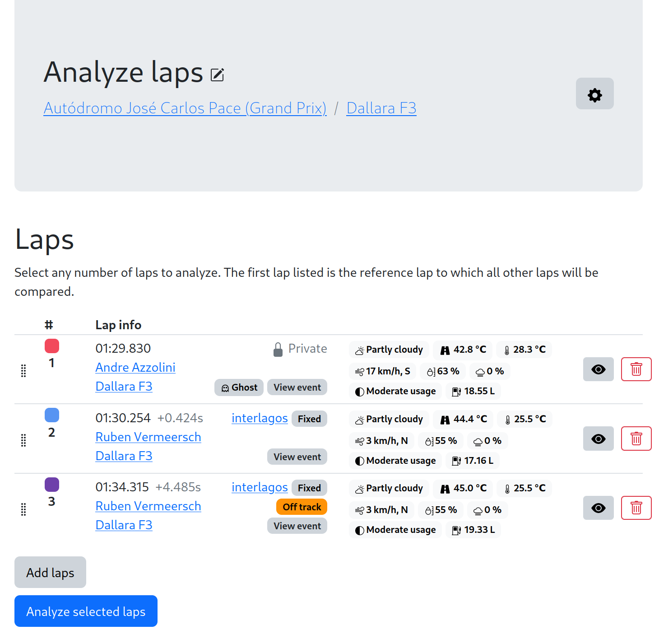Click the Private lock icon on lap 1

pyautogui.click(x=278, y=348)
